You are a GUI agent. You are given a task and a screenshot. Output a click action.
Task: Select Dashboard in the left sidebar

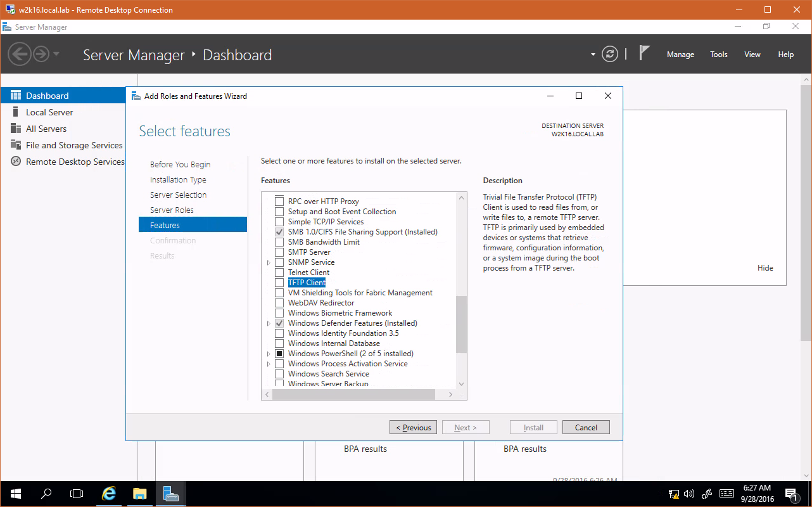point(63,96)
